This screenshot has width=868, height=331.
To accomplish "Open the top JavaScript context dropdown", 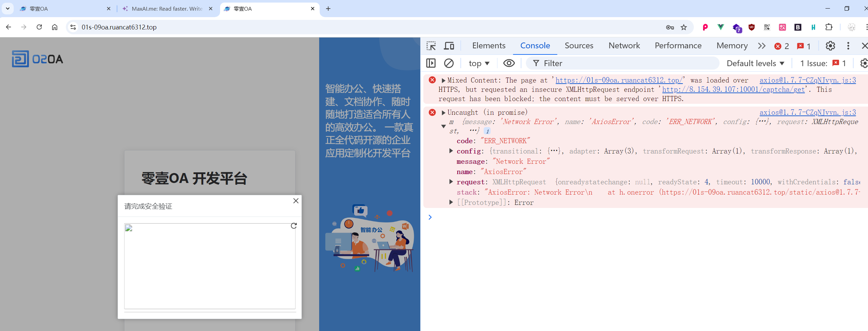I will (479, 63).
